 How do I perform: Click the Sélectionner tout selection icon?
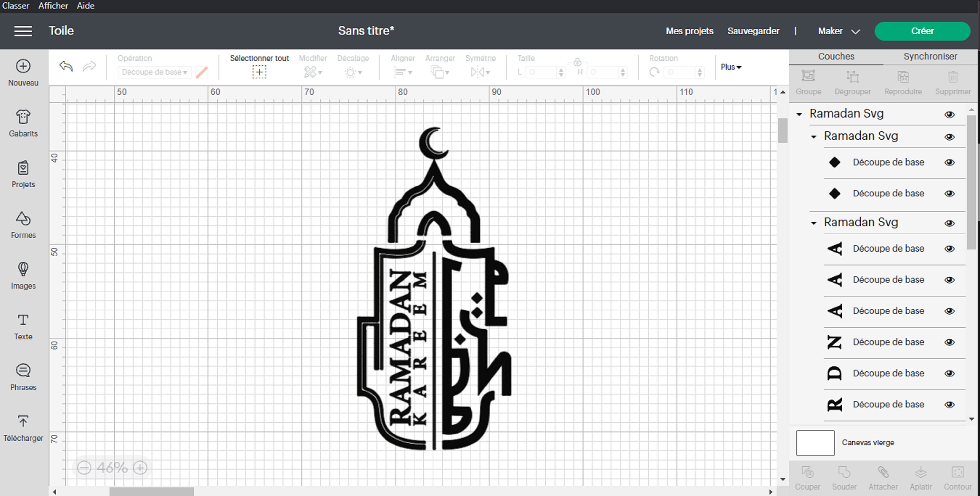click(x=259, y=71)
